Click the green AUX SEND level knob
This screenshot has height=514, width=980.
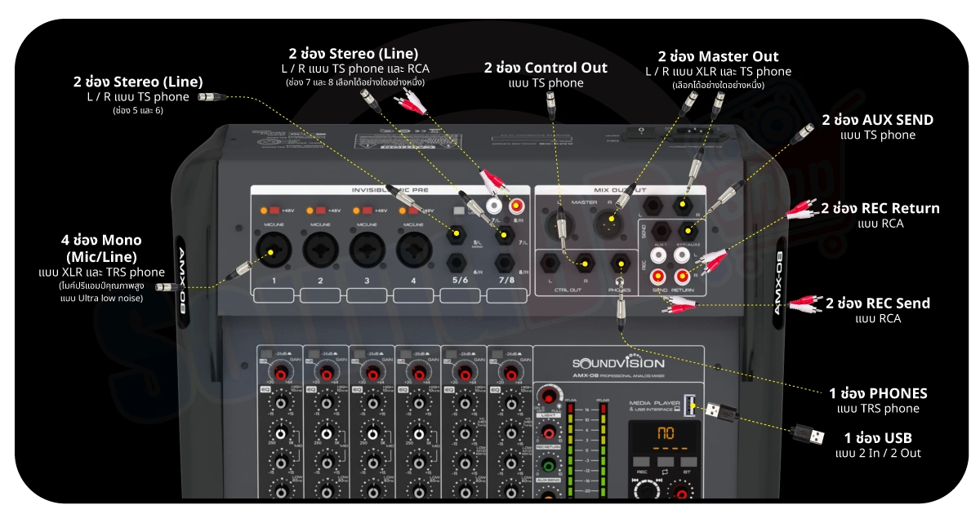pyautogui.click(x=549, y=467)
